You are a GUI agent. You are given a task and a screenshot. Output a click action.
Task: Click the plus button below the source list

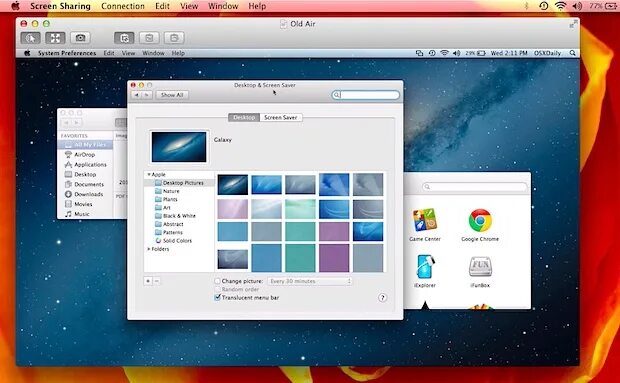pyautogui.click(x=148, y=281)
